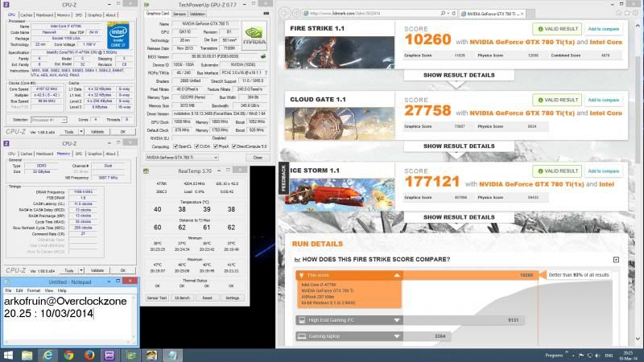Click Validate in the upper CPU-Z window
The height and width of the screenshot is (362, 644).
click(97, 132)
